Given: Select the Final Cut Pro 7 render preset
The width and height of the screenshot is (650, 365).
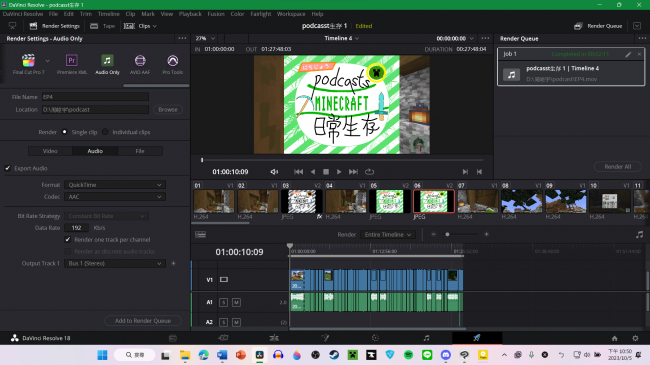Looking at the screenshot, I should (x=29, y=64).
